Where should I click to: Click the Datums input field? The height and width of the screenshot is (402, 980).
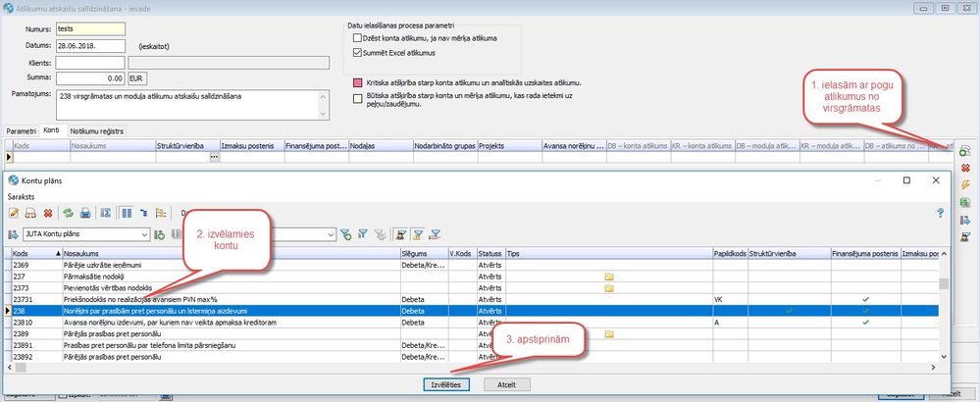90,45
